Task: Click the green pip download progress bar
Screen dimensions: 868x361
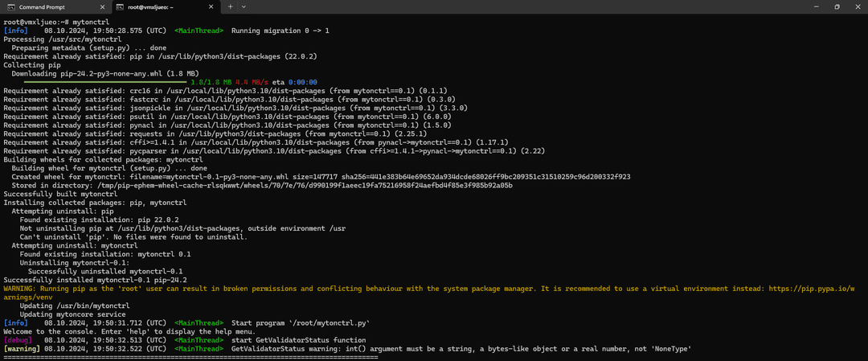Action: (x=104, y=82)
